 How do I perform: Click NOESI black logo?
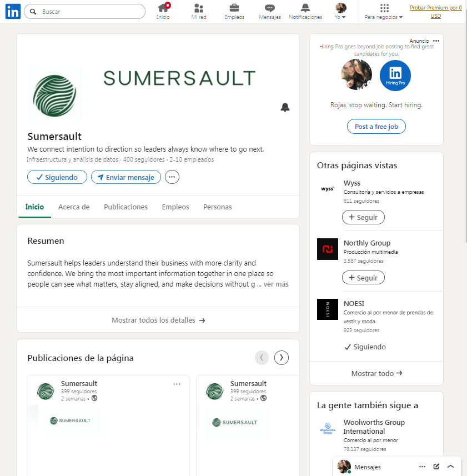click(328, 309)
